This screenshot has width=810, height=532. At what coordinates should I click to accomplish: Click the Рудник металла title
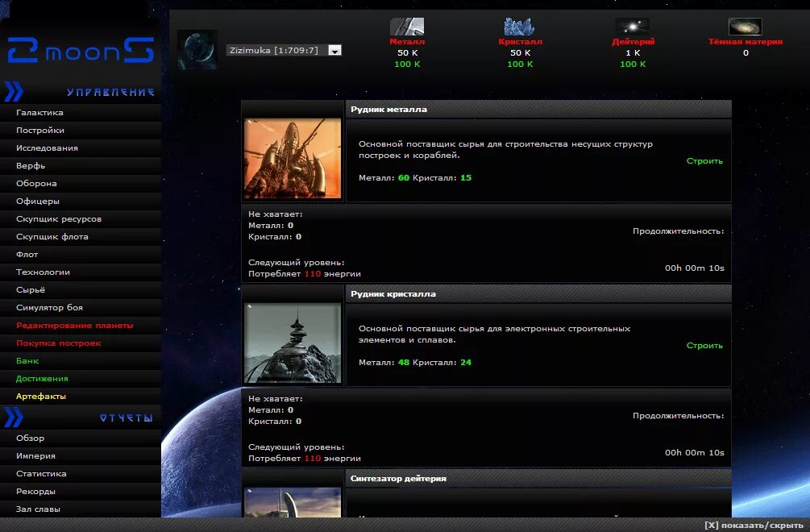pyautogui.click(x=389, y=110)
